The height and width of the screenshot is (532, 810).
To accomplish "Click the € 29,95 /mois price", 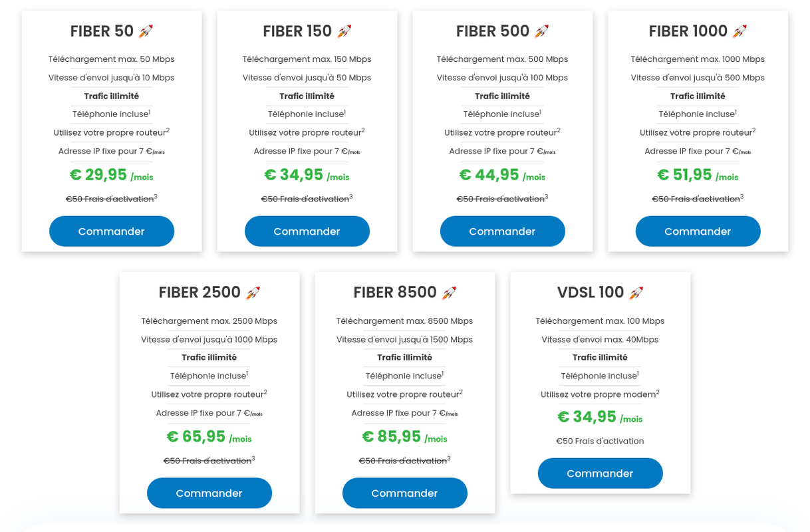I will coord(112,175).
